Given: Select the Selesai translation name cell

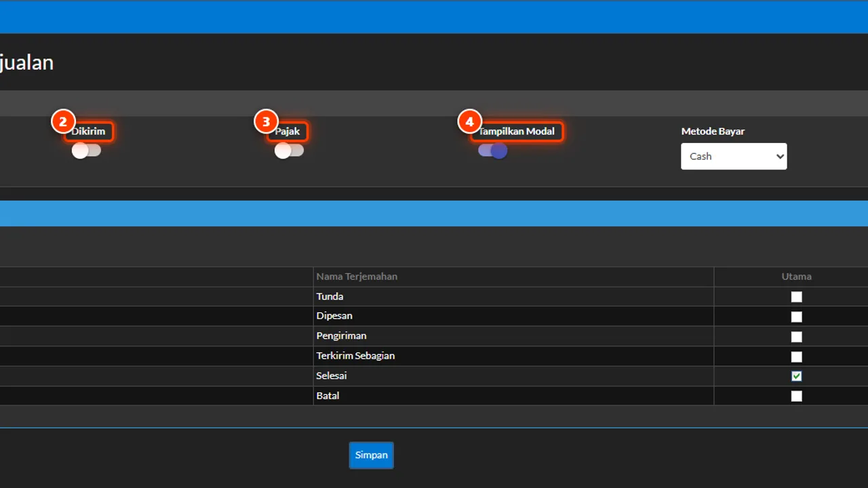Looking at the screenshot, I should pyautogui.click(x=513, y=375).
